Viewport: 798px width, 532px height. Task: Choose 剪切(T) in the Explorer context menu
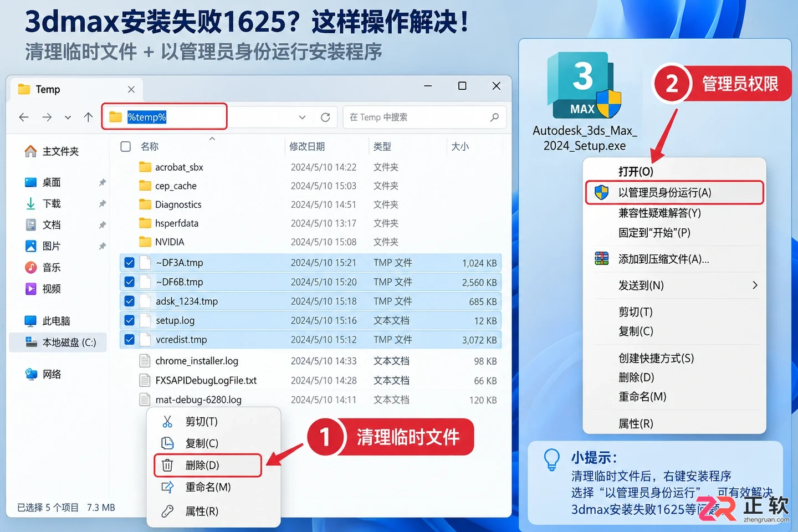tap(213, 422)
